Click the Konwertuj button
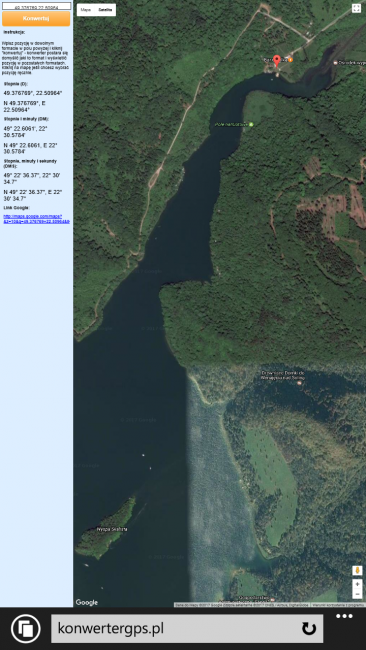 coord(36,18)
